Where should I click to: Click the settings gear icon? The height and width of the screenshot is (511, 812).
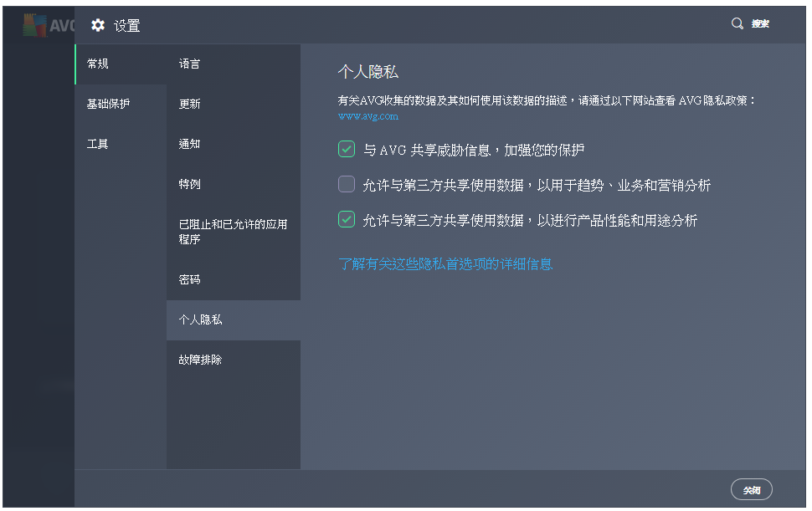pos(98,25)
